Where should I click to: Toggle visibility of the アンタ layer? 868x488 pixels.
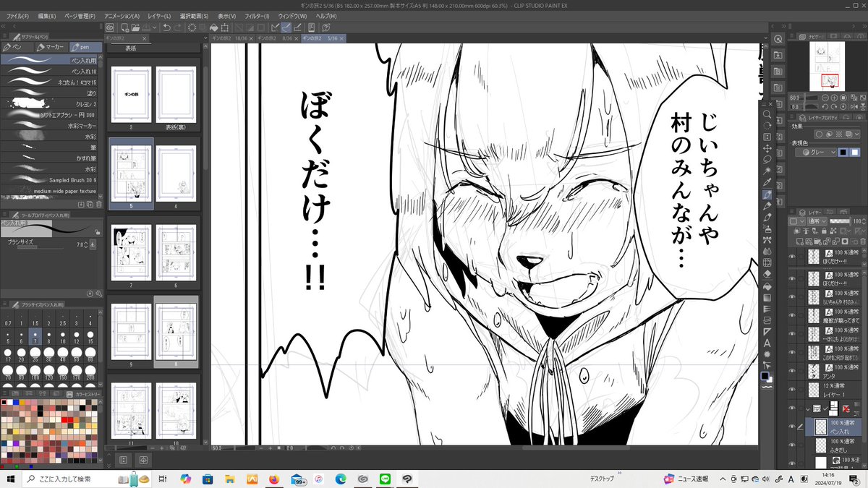(x=793, y=371)
